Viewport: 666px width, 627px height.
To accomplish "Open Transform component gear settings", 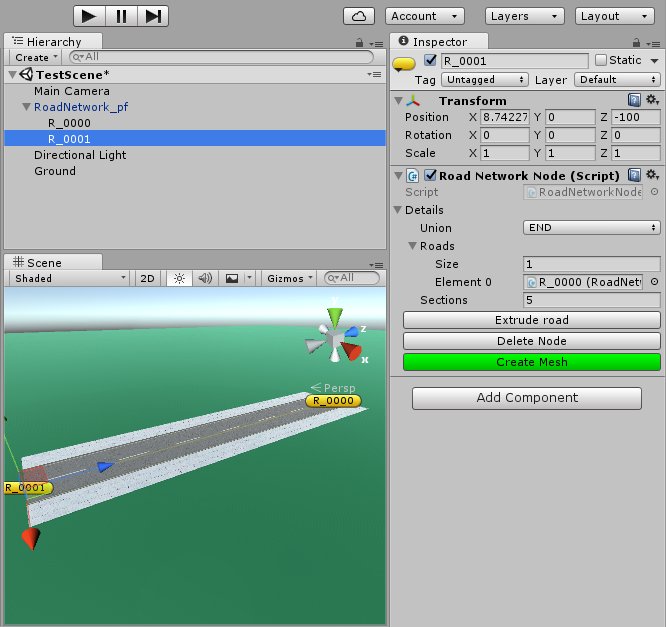I will point(652,100).
